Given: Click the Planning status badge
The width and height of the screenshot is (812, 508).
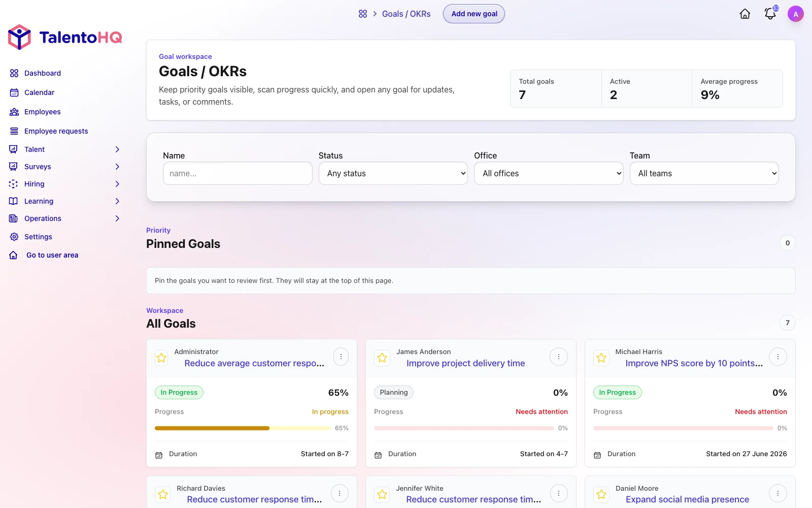Looking at the screenshot, I should [x=394, y=392].
